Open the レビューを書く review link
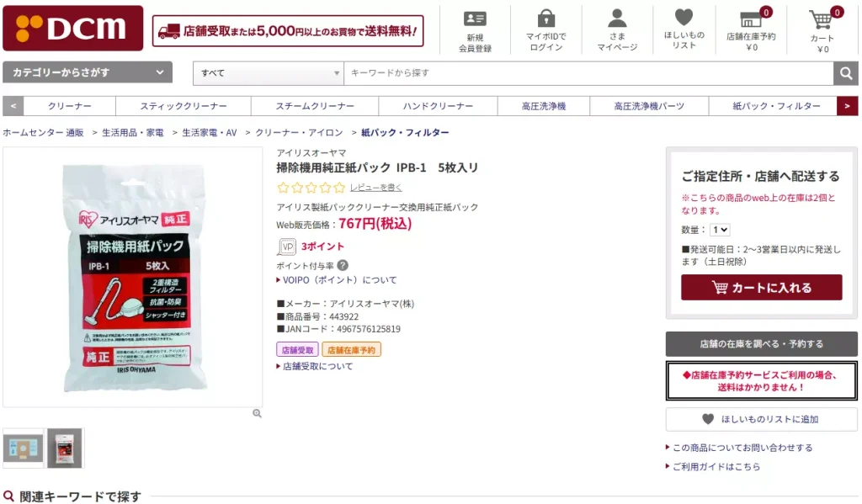 coord(375,187)
